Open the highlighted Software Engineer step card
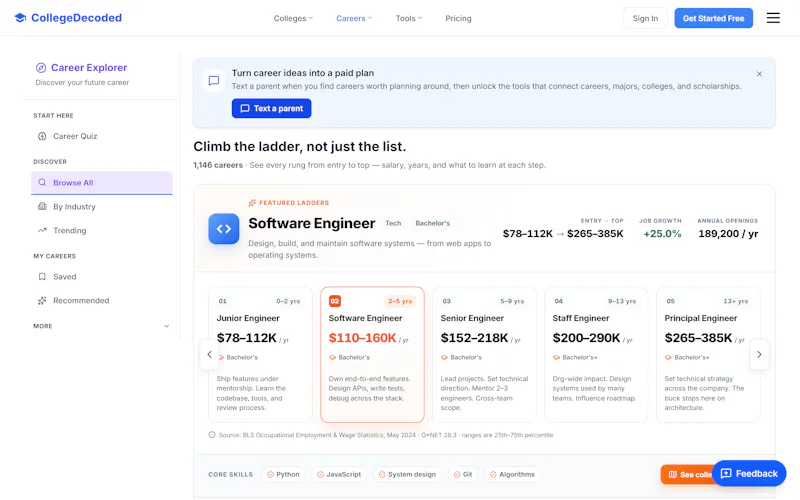 pyautogui.click(x=372, y=355)
